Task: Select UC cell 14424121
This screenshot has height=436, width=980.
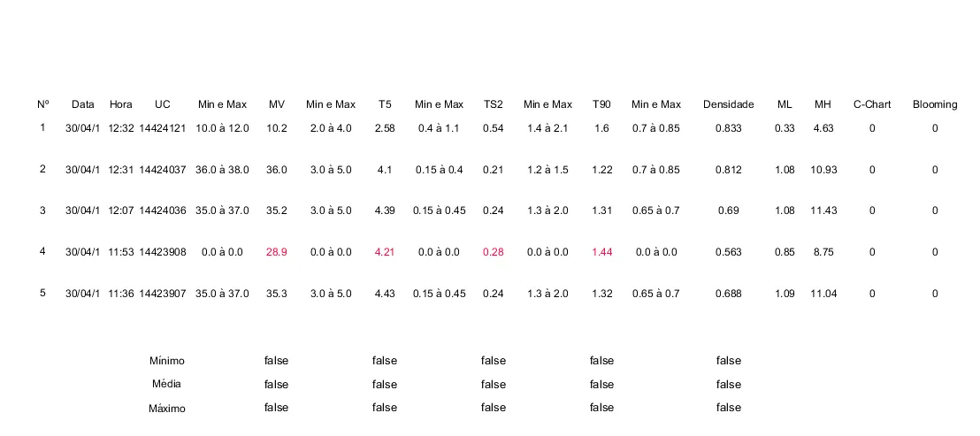Action: click(x=163, y=128)
